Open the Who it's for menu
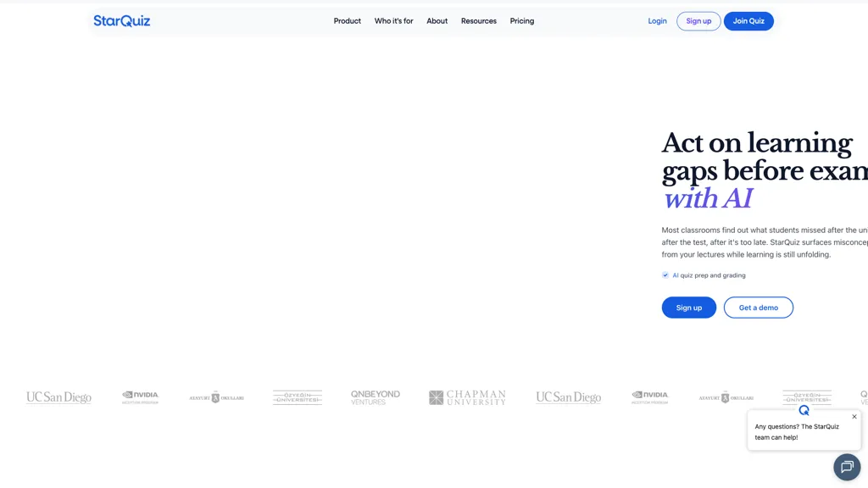Viewport: 868px width, 488px height. 393,21
